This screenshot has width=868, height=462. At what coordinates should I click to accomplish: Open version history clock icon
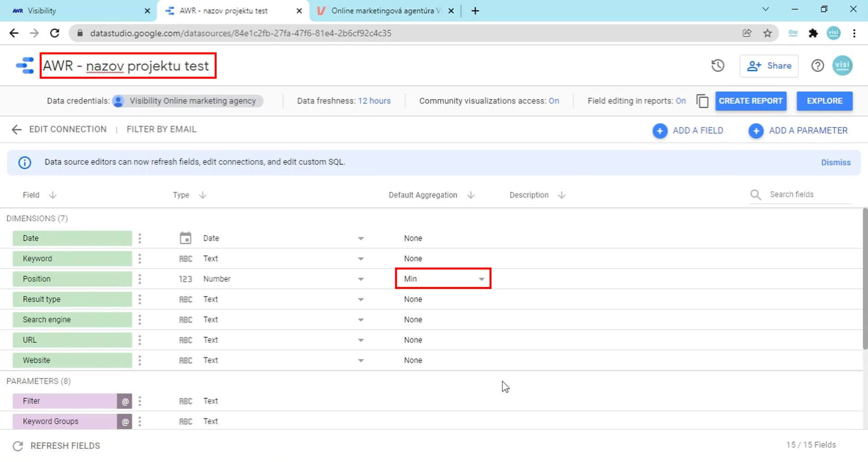pyautogui.click(x=717, y=66)
